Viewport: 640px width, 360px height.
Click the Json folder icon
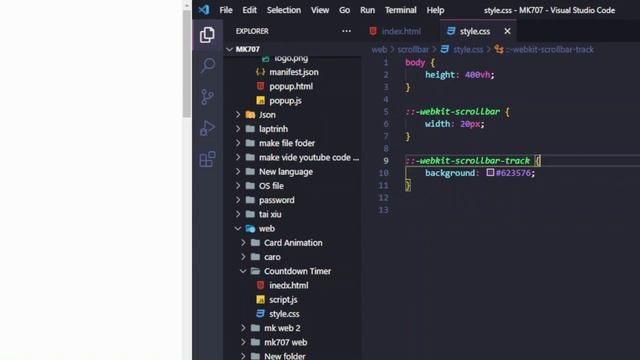[250, 115]
